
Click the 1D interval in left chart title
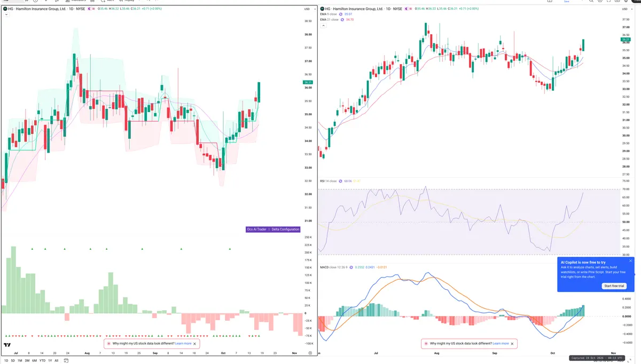click(x=71, y=9)
